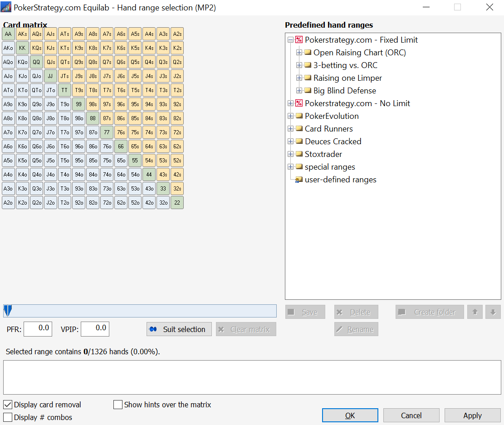The height and width of the screenshot is (425, 504).
Task: Expand the Raising one Limper folder
Action: [x=299, y=78]
